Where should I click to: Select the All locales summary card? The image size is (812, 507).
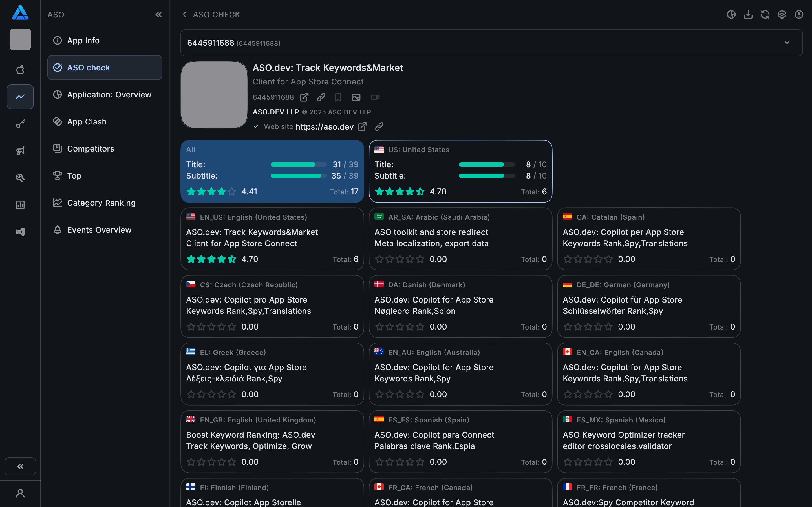point(272,171)
